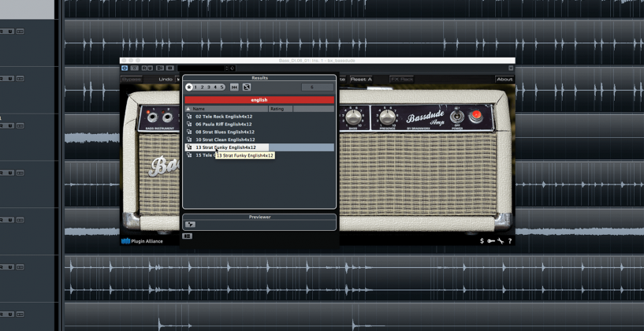Click preset icon beside 10 Strat Clean
644x331 pixels.
(189, 139)
